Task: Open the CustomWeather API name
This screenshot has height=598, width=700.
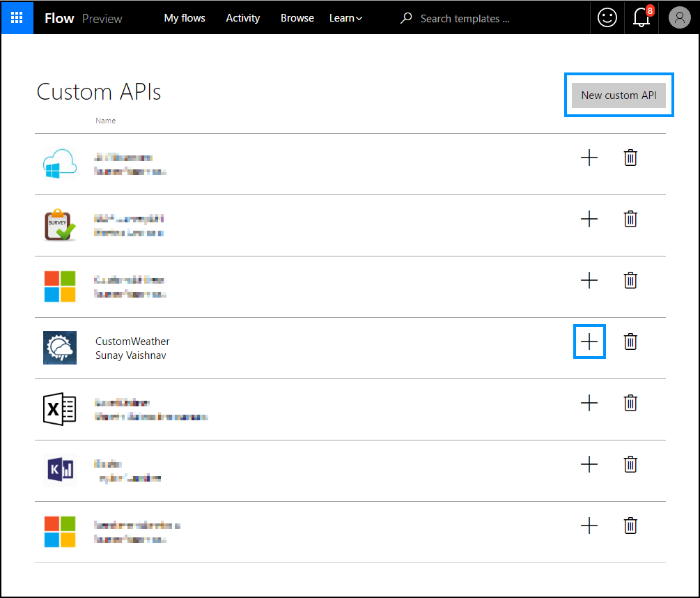Action: [x=132, y=342]
